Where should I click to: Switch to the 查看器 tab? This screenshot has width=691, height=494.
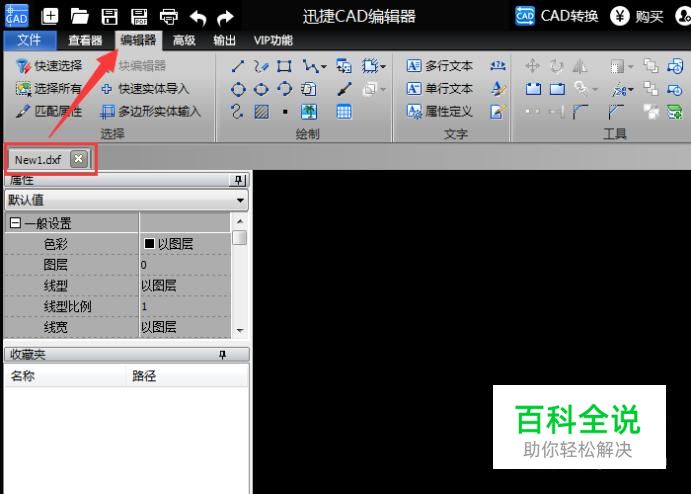(x=85, y=41)
